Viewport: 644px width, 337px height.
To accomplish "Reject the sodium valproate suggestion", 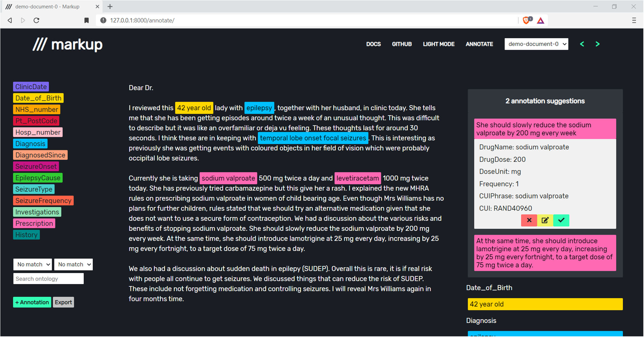I will click(529, 220).
